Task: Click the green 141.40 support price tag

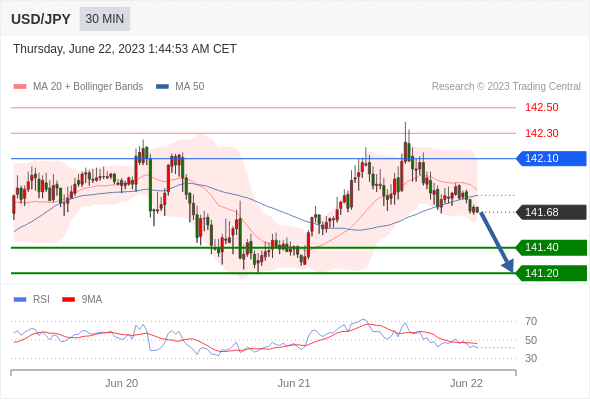Action: coord(551,248)
